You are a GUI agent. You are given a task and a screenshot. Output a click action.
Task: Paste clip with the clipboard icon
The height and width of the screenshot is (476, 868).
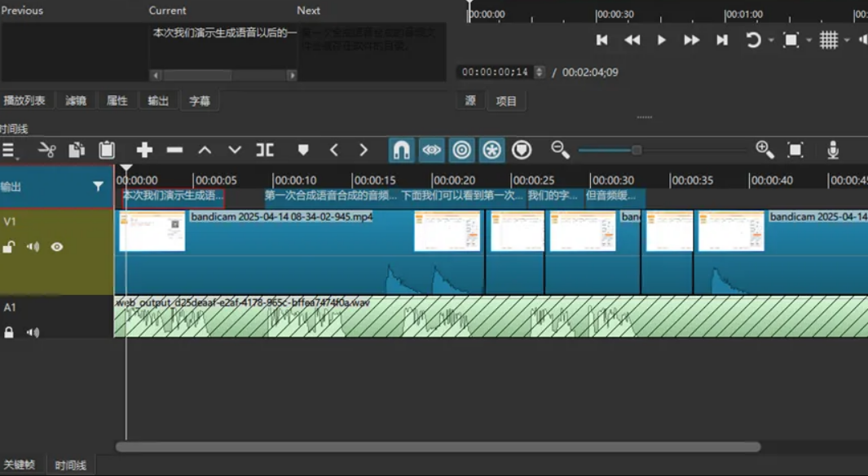107,150
